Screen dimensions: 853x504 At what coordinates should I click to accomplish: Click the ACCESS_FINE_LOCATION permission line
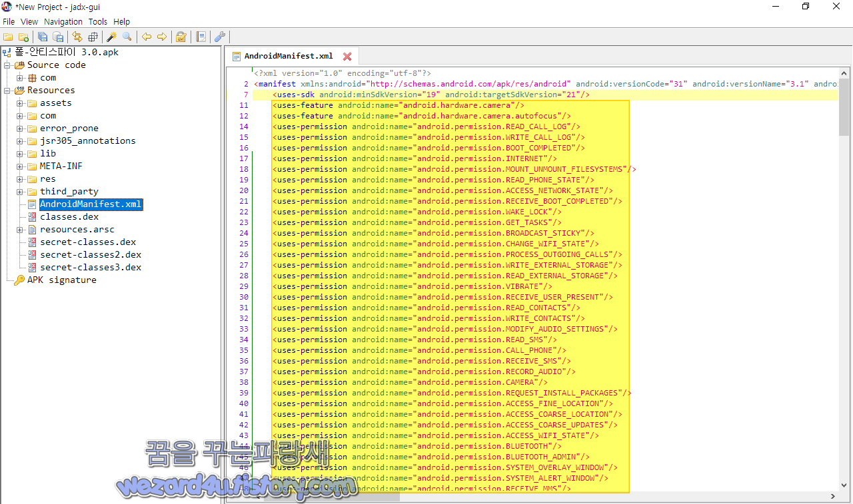(x=442, y=403)
